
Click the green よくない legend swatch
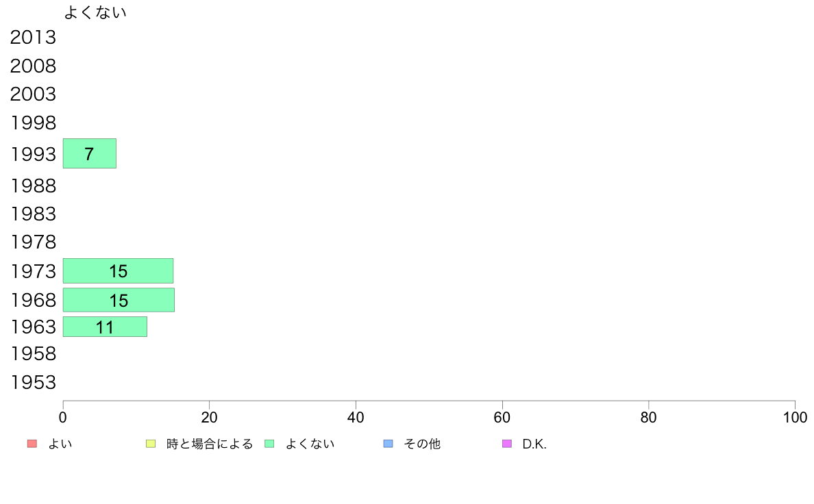(x=269, y=444)
